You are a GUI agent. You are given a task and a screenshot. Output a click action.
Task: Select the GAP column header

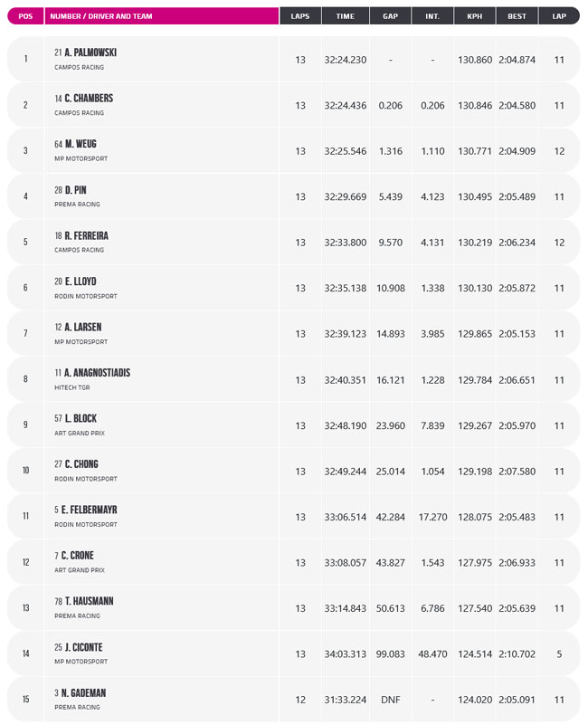[x=390, y=16]
